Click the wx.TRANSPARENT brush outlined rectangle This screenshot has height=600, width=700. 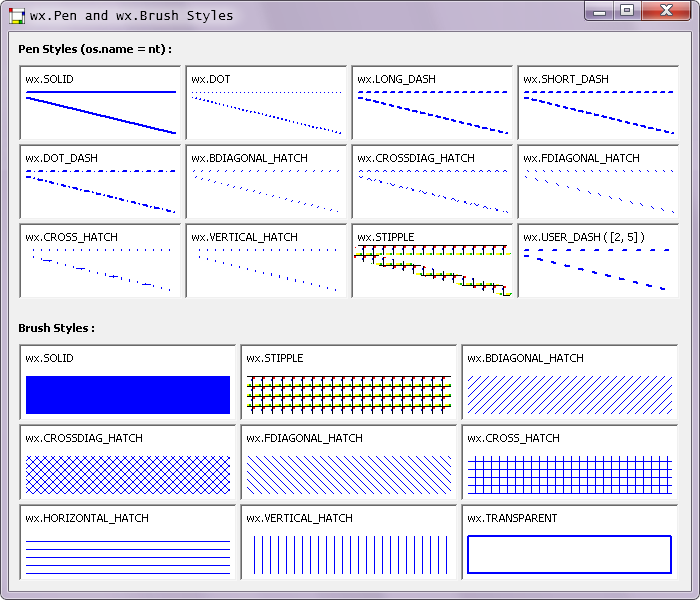[x=570, y=554]
